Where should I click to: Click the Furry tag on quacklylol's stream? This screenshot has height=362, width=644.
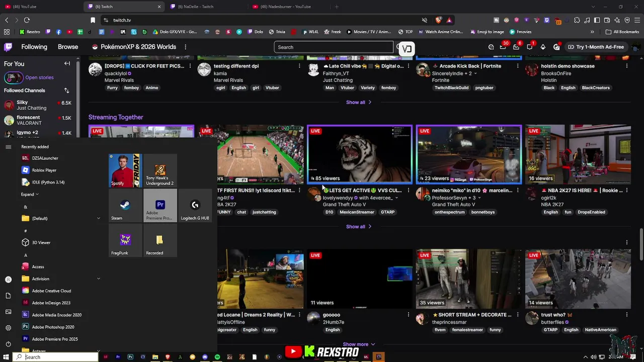pos(112,87)
